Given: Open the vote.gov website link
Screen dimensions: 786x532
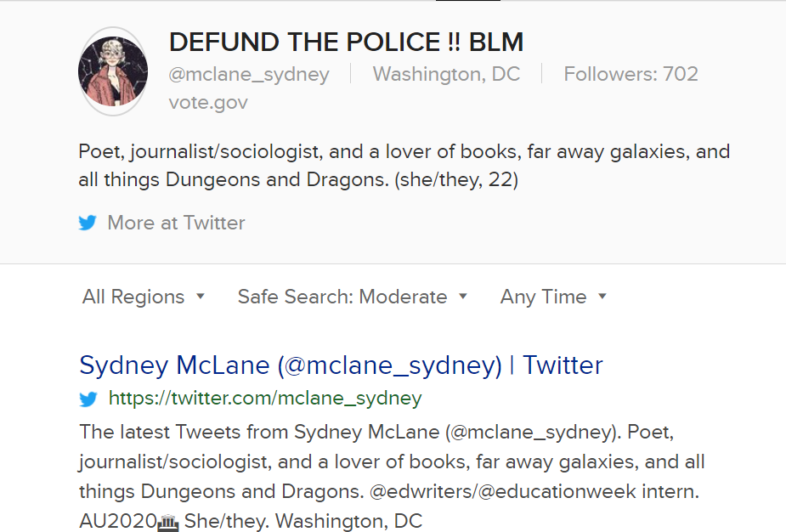Looking at the screenshot, I should coord(208,102).
